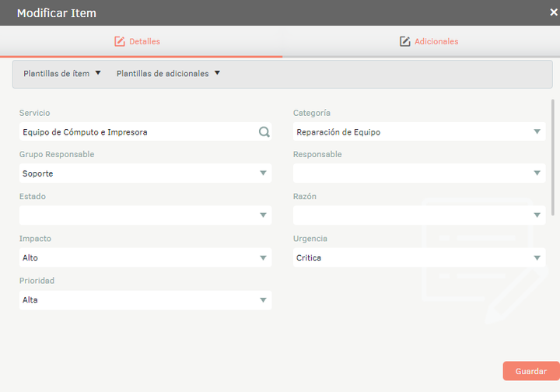Switch to the Detalles tab
This screenshot has height=392, width=560.
coord(141,41)
